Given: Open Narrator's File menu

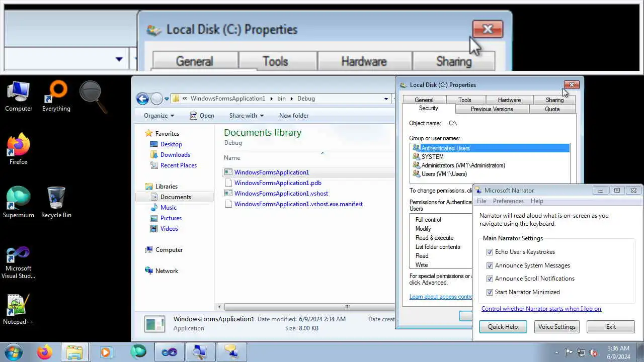Looking at the screenshot, I should 481,201.
